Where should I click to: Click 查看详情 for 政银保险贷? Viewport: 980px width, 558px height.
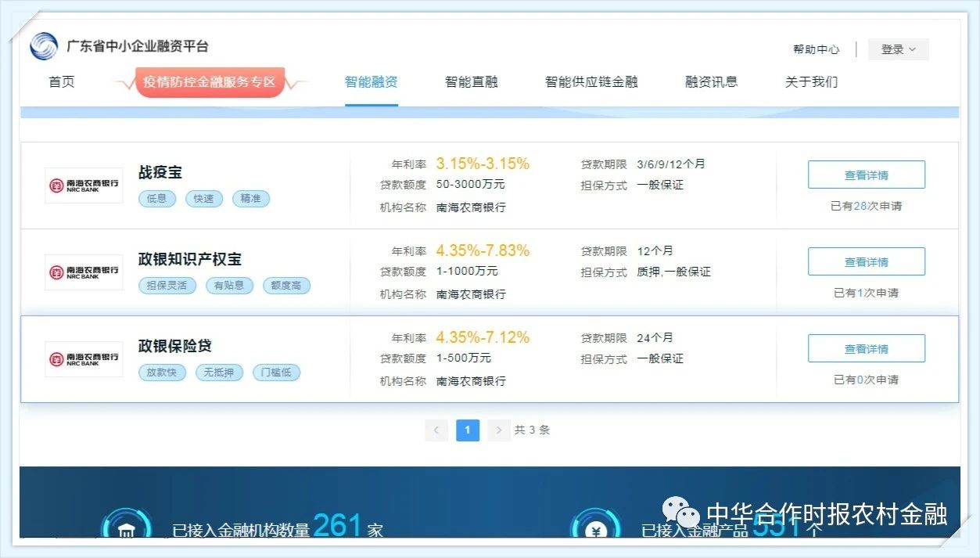click(x=867, y=348)
